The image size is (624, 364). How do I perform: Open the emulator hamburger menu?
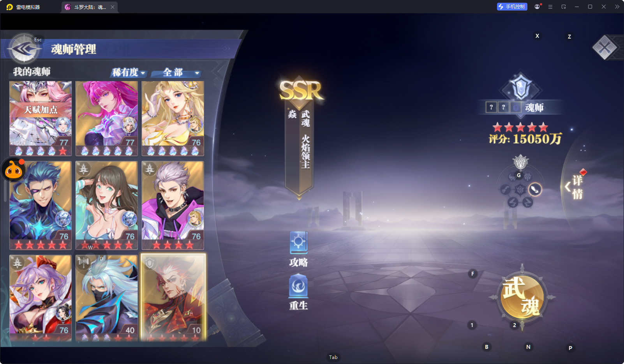pyautogui.click(x=550, y=7)
